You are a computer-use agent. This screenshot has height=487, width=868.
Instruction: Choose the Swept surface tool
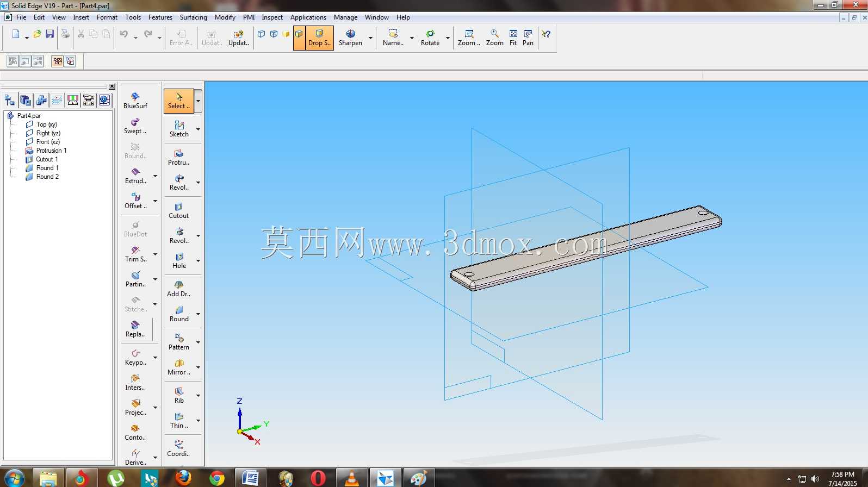coord(135,126)
